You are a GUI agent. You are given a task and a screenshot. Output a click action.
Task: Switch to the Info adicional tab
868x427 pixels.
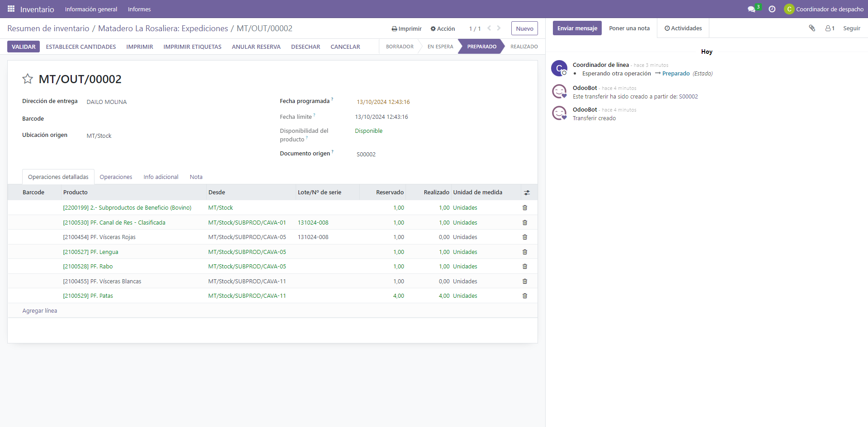pyautogui.click(x=161, y=177)
